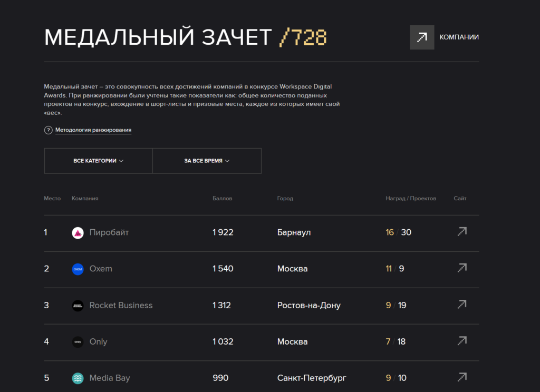Click the Место column header
Image resolution: width=540 pixels, height=392 pixels.
tap(52, 199)
